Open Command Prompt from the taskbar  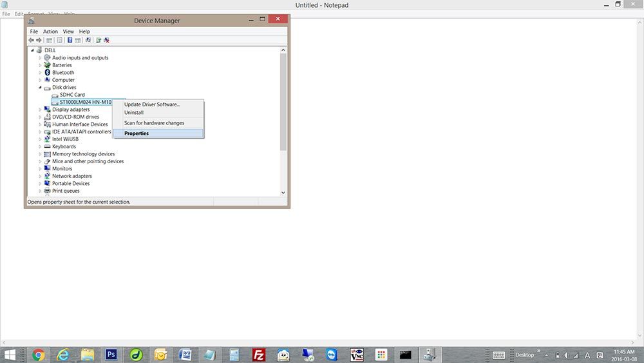405,355
